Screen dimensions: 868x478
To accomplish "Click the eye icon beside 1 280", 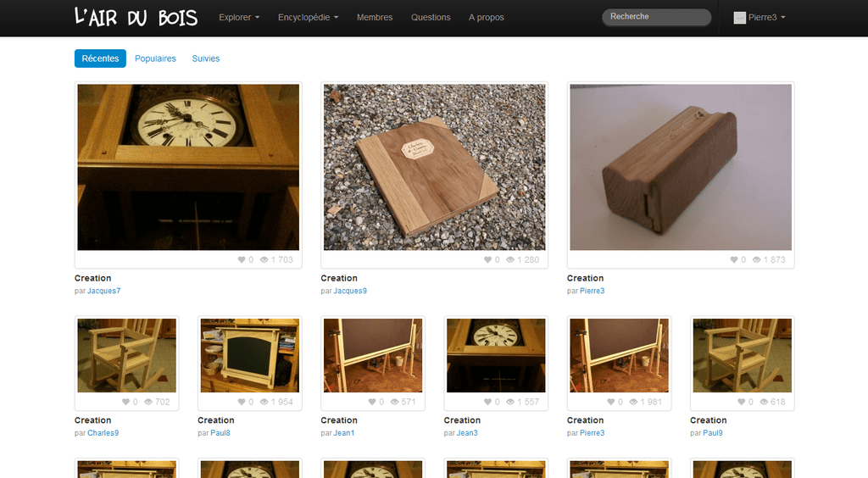I will tap(510, 259).
